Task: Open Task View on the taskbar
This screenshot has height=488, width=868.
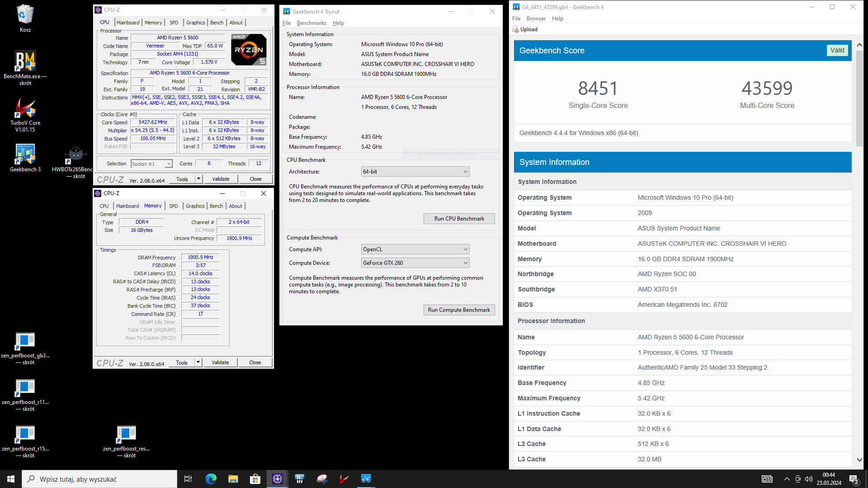Action: coord(188,479)
